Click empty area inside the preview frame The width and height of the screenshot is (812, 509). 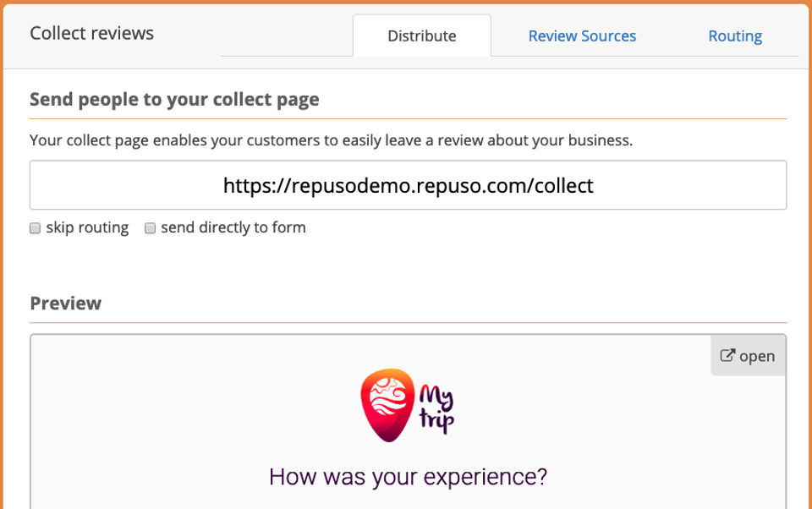pos(169,406)
